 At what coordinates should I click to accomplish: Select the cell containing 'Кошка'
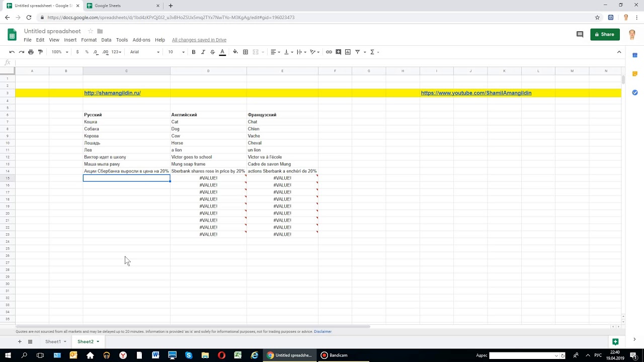tap(126, 122)
